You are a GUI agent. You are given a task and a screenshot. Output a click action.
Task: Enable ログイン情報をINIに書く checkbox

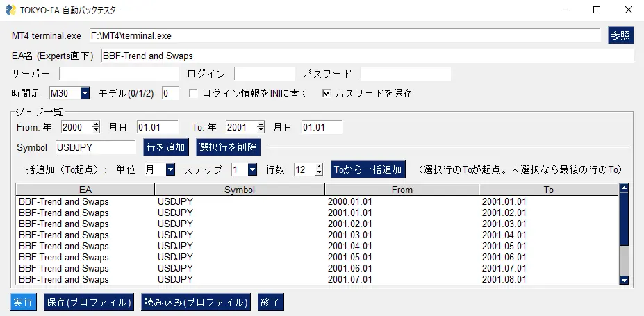click(x=193, y=94)
